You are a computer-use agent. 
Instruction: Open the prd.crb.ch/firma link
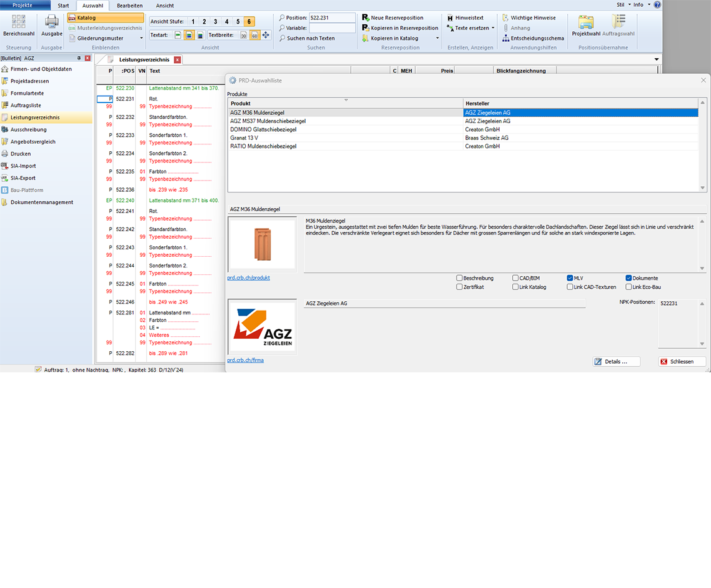245,360
